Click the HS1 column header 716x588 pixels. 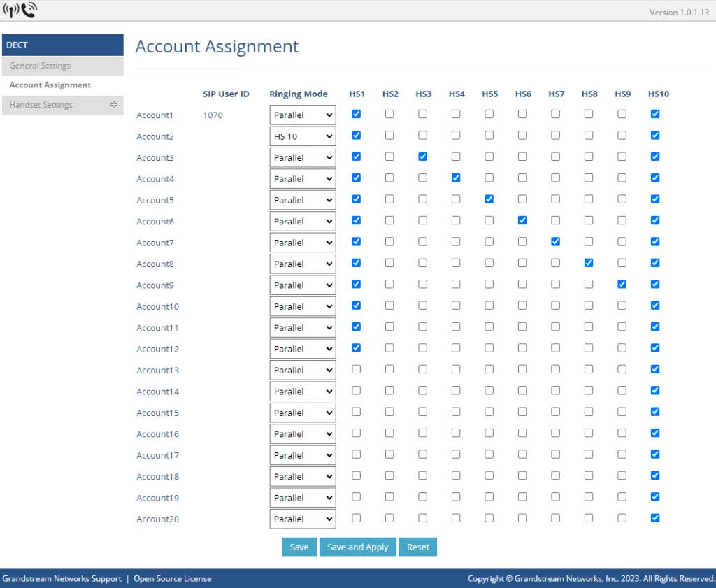(x=357, y=94)
